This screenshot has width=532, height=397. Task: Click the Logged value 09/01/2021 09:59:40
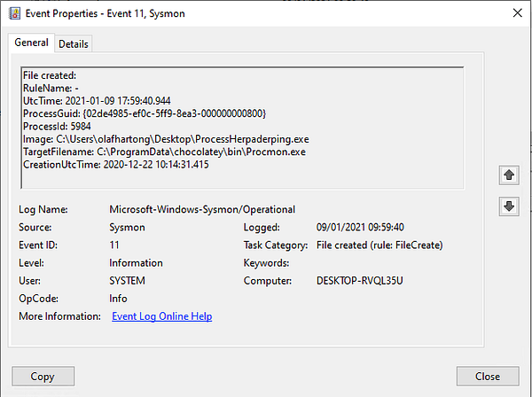[x=360, y=227]
